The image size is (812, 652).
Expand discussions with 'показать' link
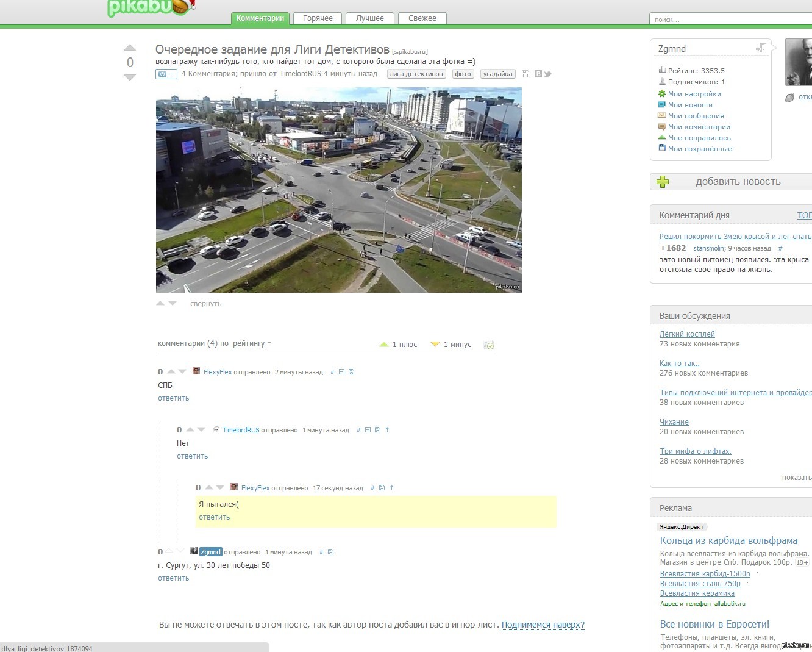click(796, 478)
